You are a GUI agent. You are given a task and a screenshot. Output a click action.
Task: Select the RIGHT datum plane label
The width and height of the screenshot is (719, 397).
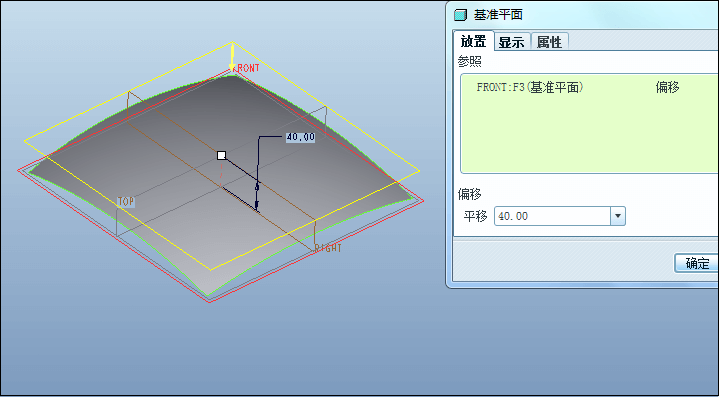[x=328, y=248]
